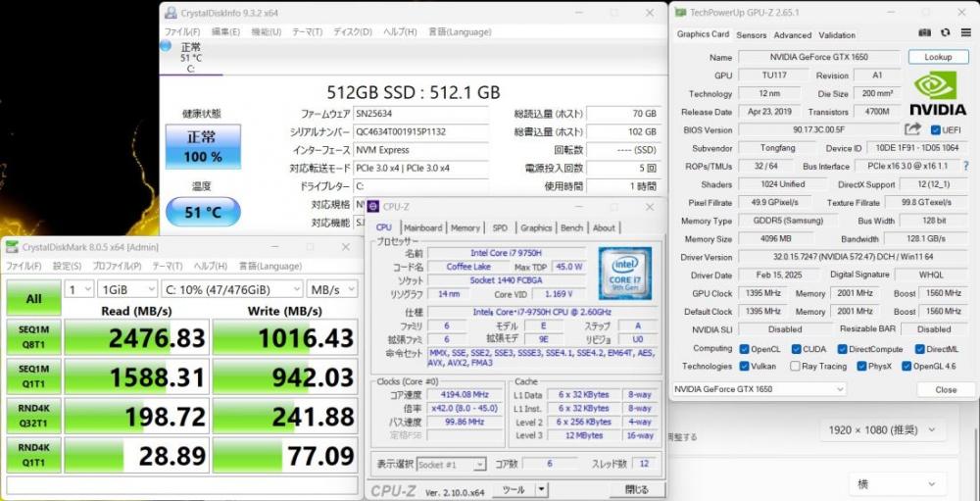Click the ツール button in CPU-Z
This screenshot has width=980, height=501.
(x=514, y=489)
